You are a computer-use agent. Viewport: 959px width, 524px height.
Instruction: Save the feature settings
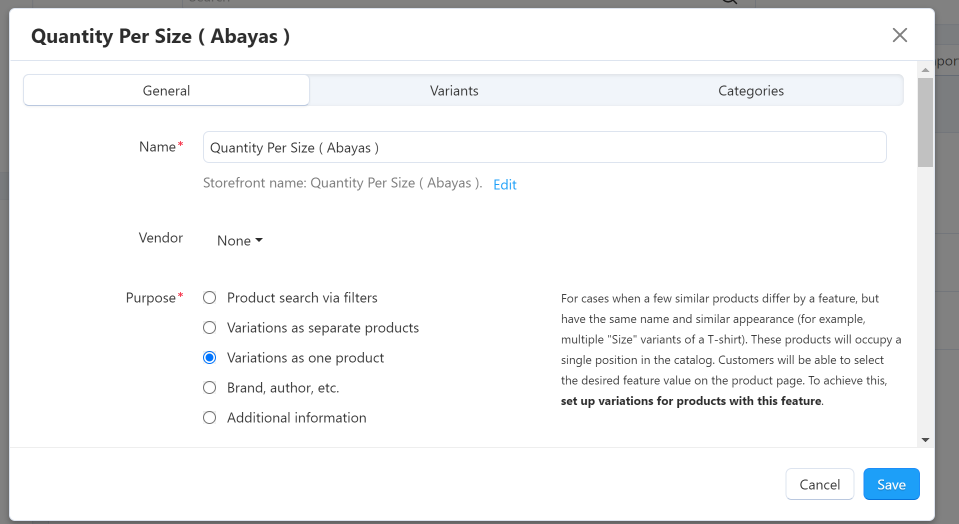(891, 484)
